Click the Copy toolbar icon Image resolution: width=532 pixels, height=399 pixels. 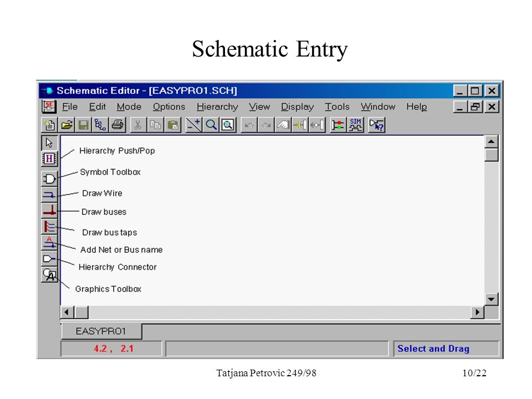(155, 125)
